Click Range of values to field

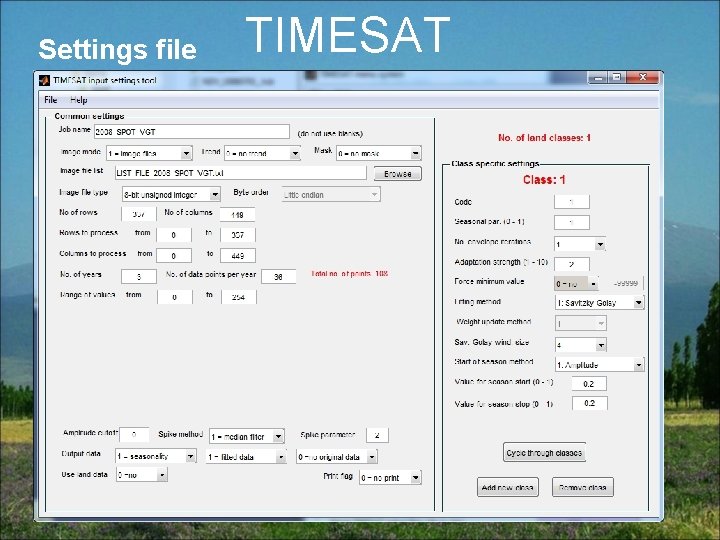click(239, 297)
